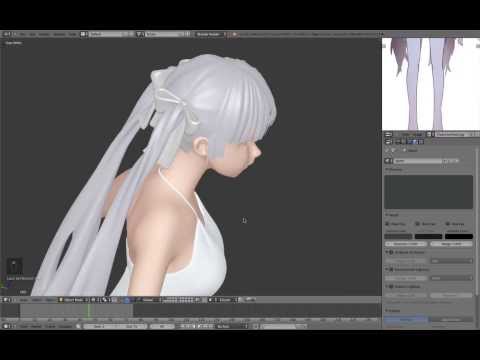Image resolution: width=480 pixels, height=360 pixels.
Task: Enable the Paper Sky checkbox
Action: 388,224
